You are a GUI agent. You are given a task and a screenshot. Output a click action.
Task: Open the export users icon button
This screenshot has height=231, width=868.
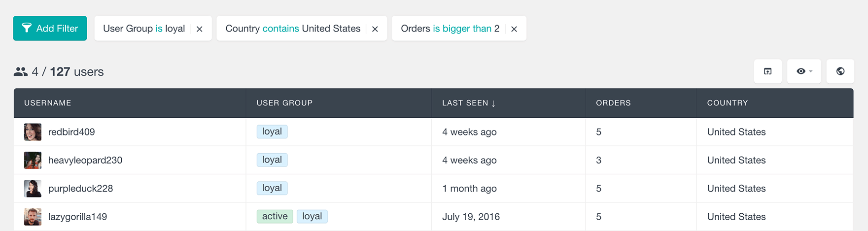[x=768, y=71]
